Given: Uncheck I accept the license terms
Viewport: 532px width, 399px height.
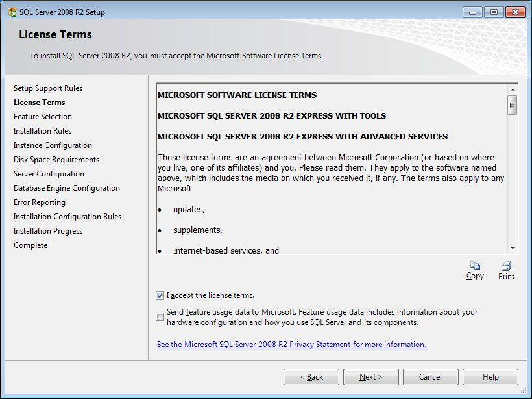Looking at the screenshot, I should click(160, 295).
